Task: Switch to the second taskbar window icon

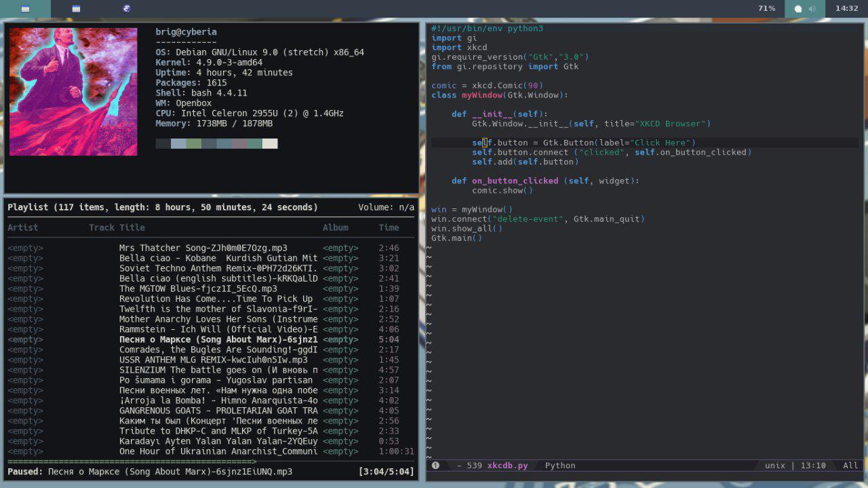Action: tap(76, 9)
